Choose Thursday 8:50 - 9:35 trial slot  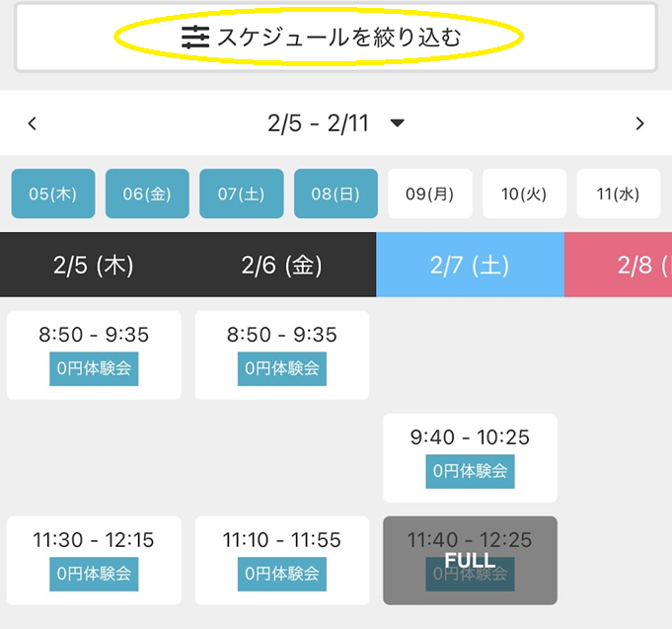(94, 355)
